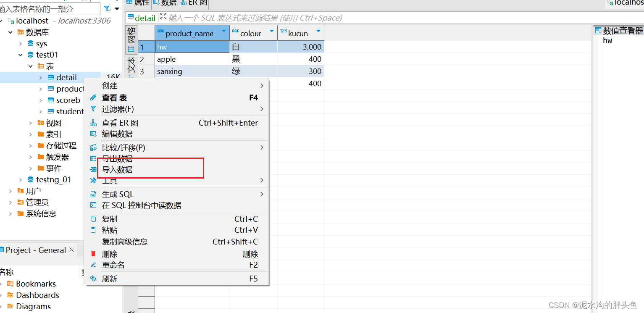Expand the sys database node
This screenshot has height=313, width=644.
tap(21, 44)
